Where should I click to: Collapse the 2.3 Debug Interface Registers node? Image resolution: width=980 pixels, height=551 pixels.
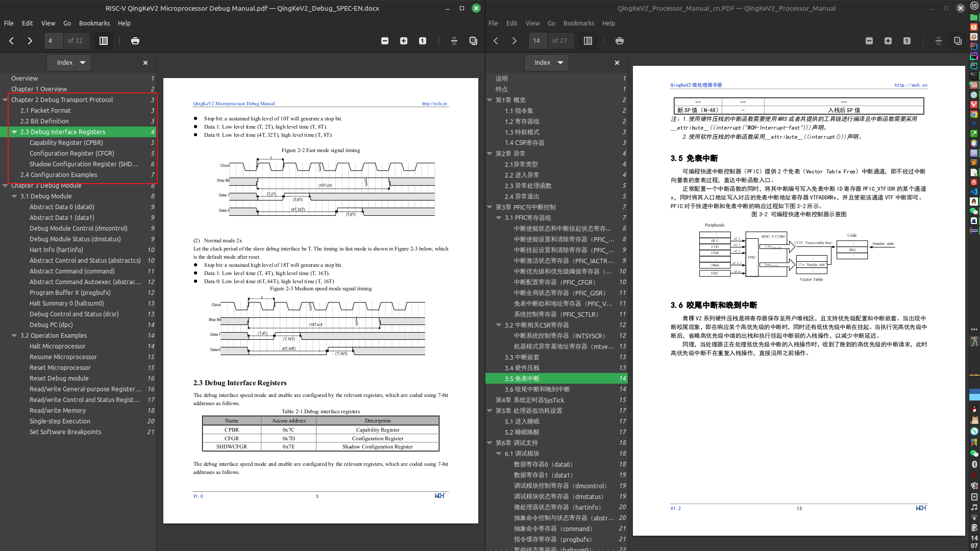[14, 132]
